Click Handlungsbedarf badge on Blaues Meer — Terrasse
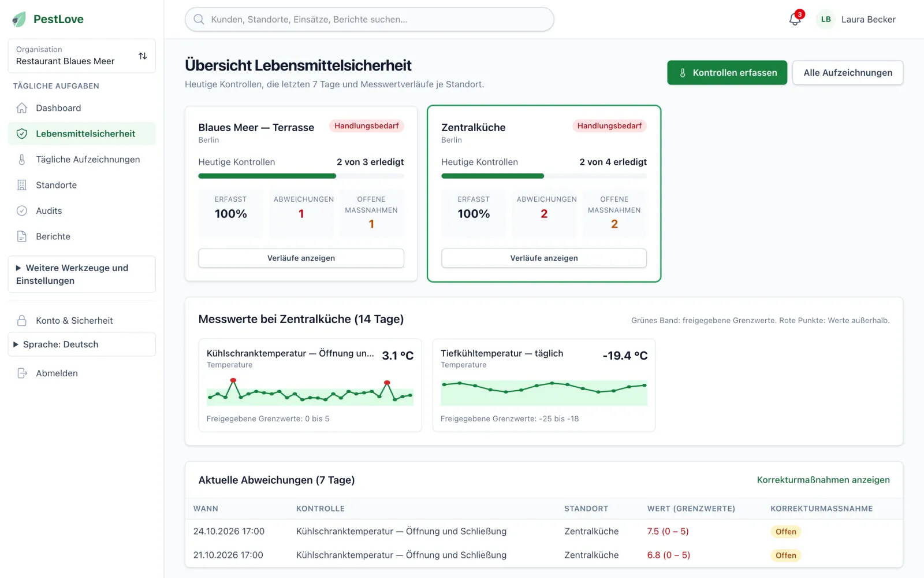 tap(366, 126)
